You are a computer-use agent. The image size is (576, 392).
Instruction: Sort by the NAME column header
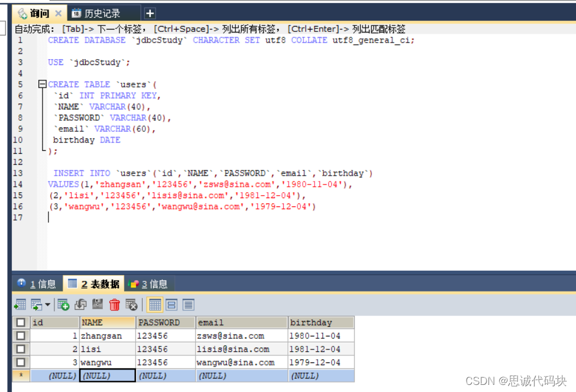108,323
